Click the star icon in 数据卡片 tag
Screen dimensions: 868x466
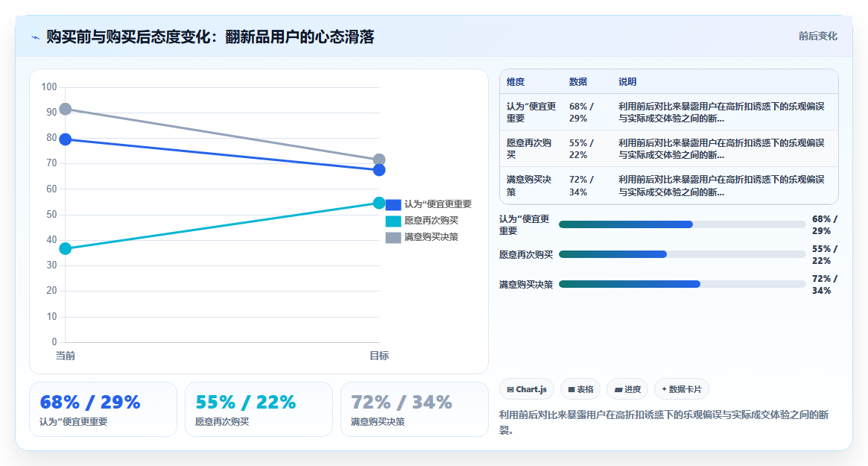665,389
